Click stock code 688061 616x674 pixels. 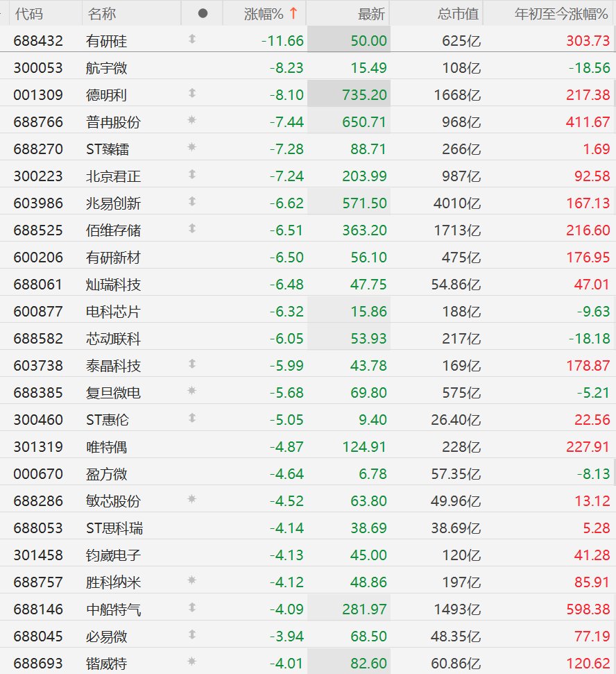point(38,285)
